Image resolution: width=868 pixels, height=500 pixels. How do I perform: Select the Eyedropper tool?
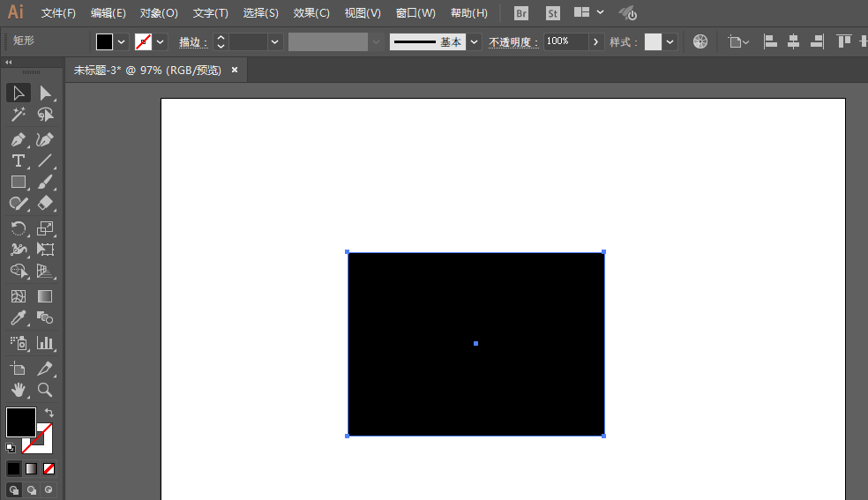[x=19, y=318]
